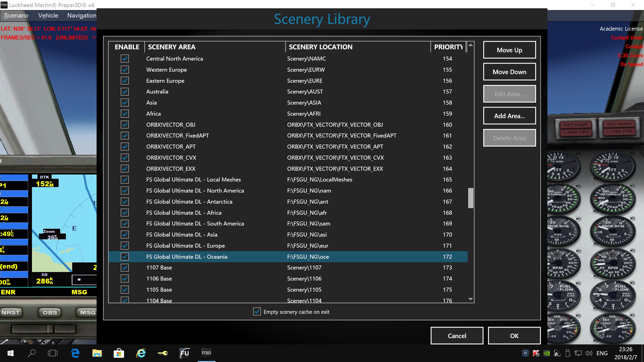644x362 pixels.
Task: Toggle Empty scenery cache on exit
Action: tap(257, 312)
